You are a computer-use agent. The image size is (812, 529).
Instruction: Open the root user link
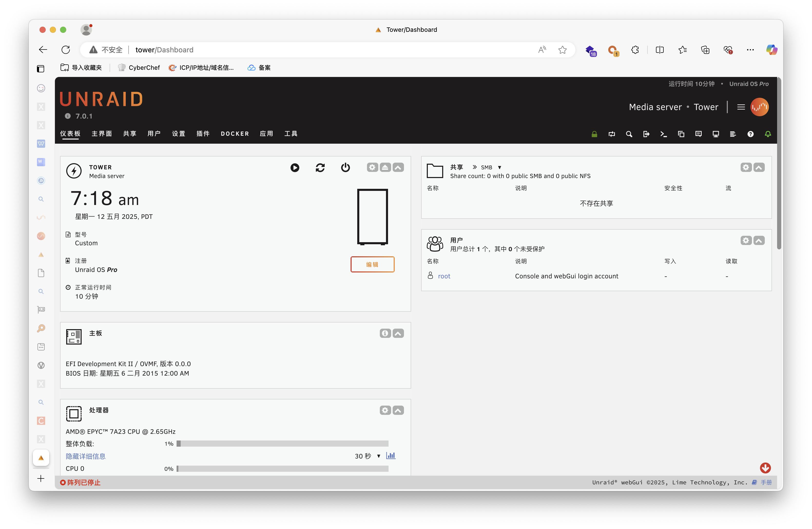(444, 276)
